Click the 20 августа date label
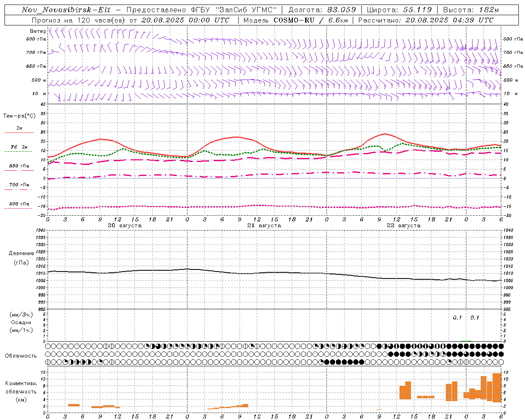 [x=125, y=226]
